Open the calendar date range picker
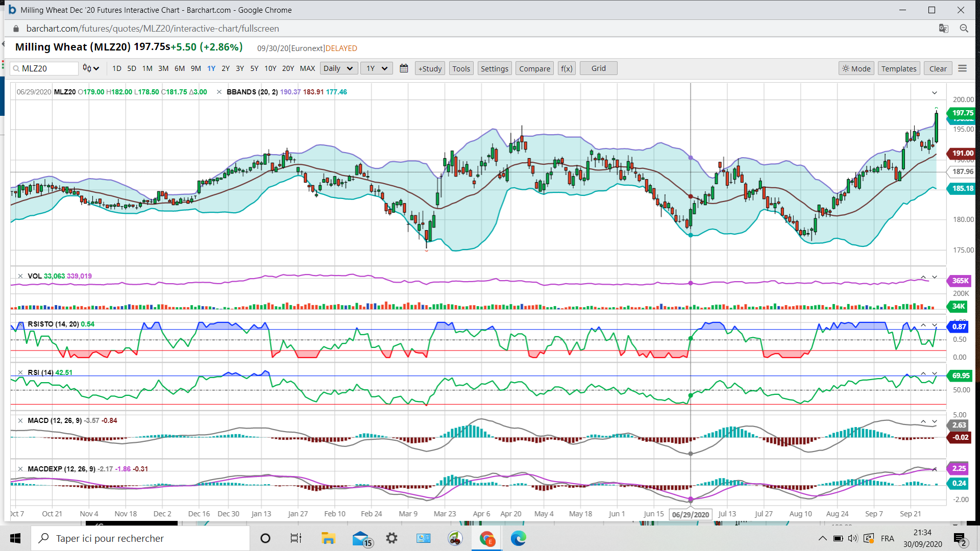Image resolution: width=980 pixels, height=551 pixels. tap(404, 68)
